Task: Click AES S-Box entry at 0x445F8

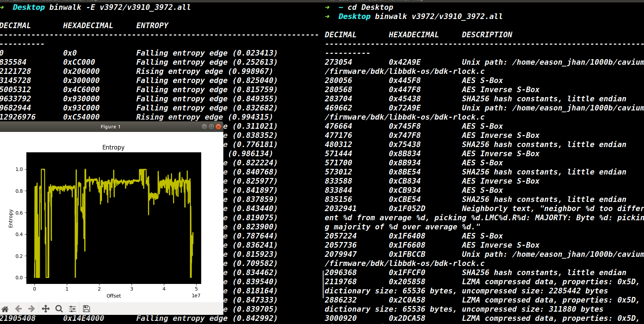Action: click(482, 81)
